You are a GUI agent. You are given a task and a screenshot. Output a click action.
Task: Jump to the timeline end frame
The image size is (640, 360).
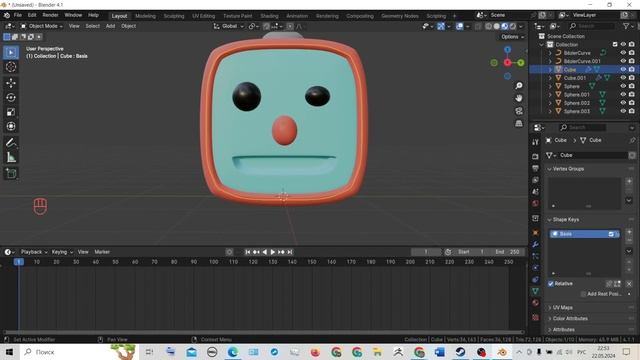point(290,252)
